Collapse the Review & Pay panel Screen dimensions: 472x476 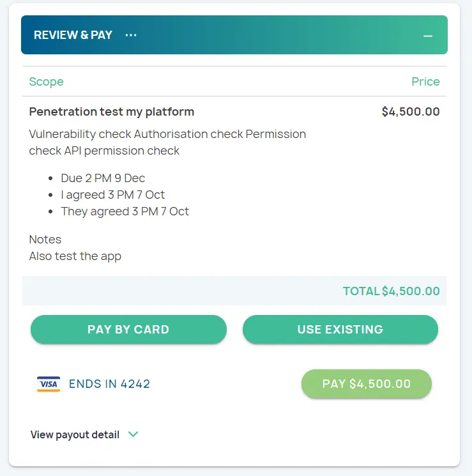pyautogui.click(x=428, y=36)
